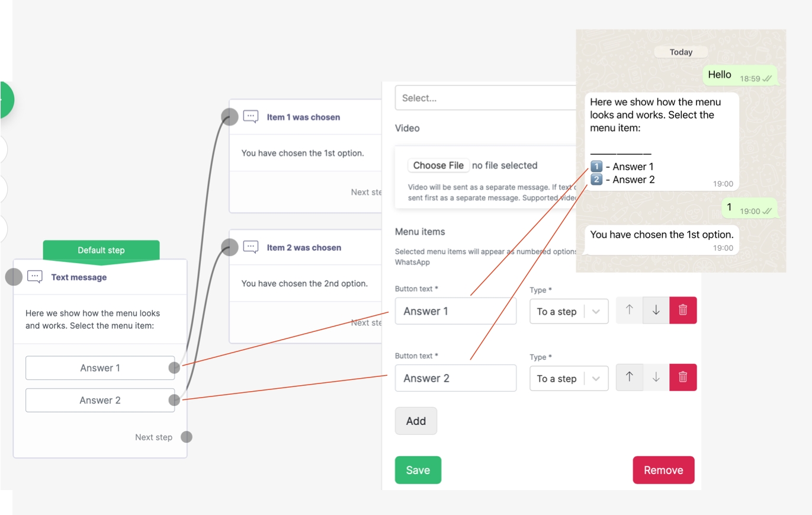Click the Item 2 was chosen message icon
This screenshot has width=812, height=515.
[251, 247]
